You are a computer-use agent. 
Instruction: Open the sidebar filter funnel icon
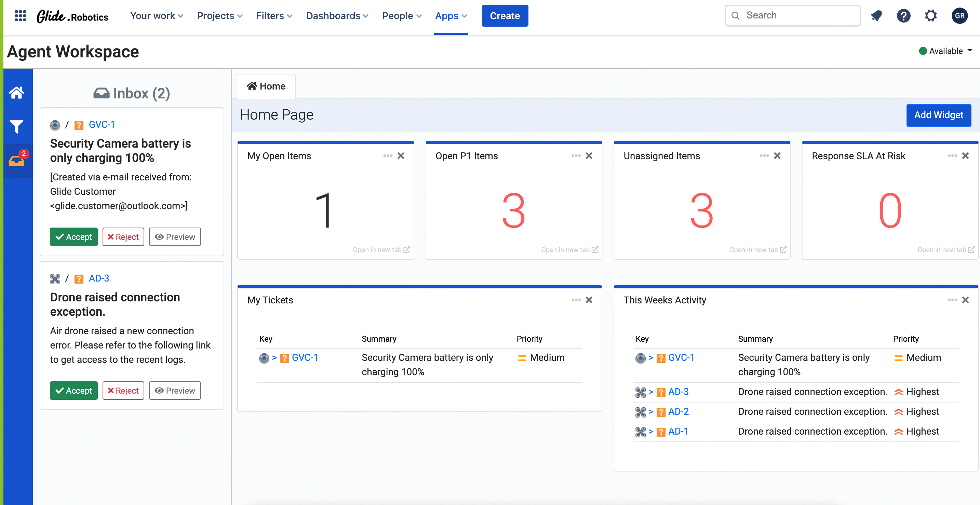(17, 127)
